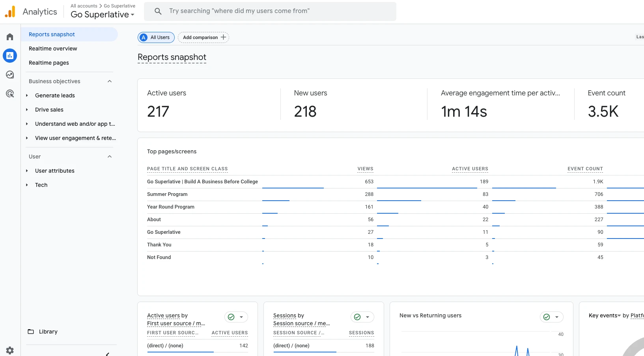Open the Library link
The image size is (644, 356).
tap(48, 332)
